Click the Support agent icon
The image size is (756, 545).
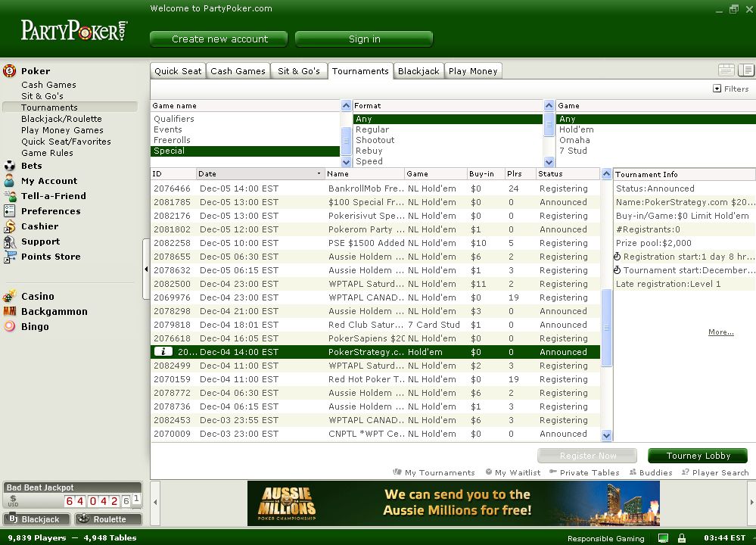tap(9, 241)
